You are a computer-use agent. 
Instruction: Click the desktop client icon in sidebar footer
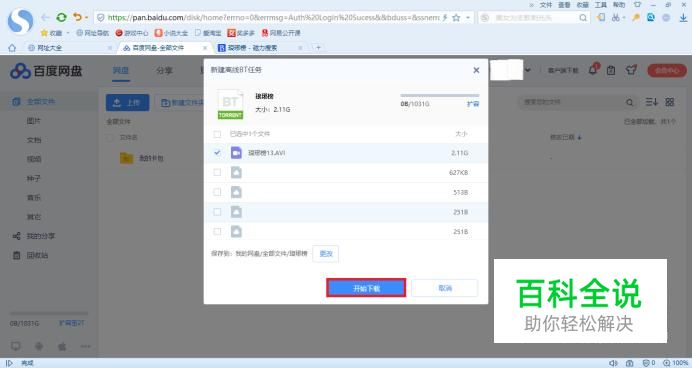point(16,346)
